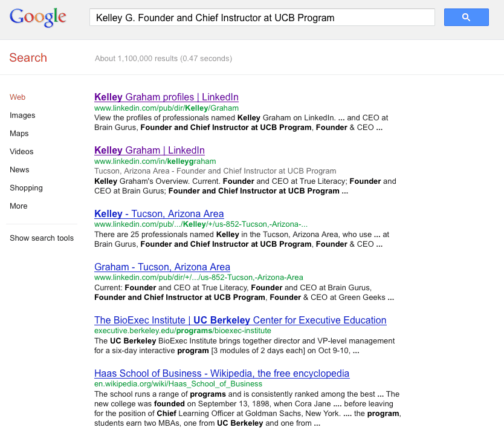Open Graham - Tucson, Arizona Area result
The image size is (504, 436).
pos(162,267)
